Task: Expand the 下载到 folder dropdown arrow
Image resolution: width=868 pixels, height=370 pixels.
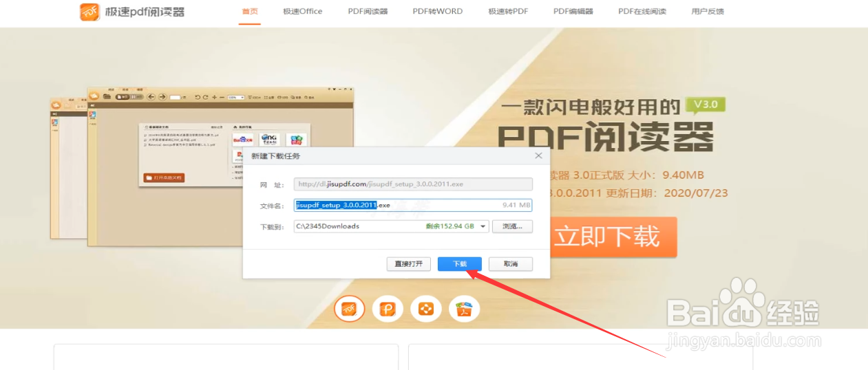Action: (x=483, y=226)
